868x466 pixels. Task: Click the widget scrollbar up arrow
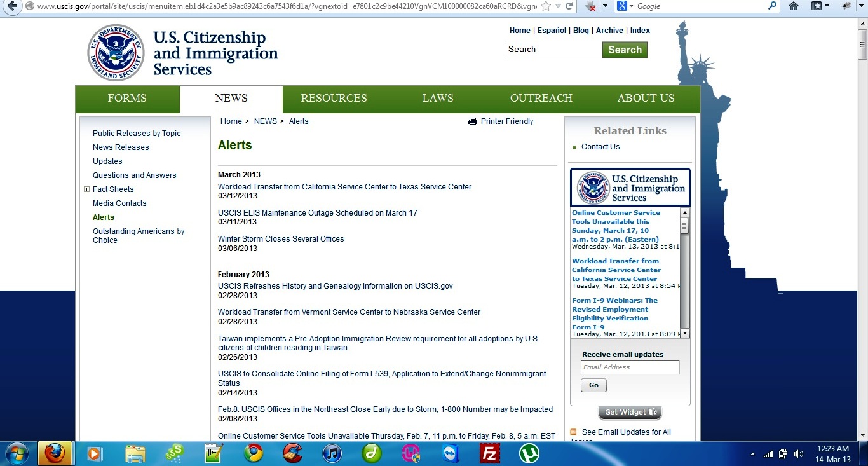(x=684, y=212)
